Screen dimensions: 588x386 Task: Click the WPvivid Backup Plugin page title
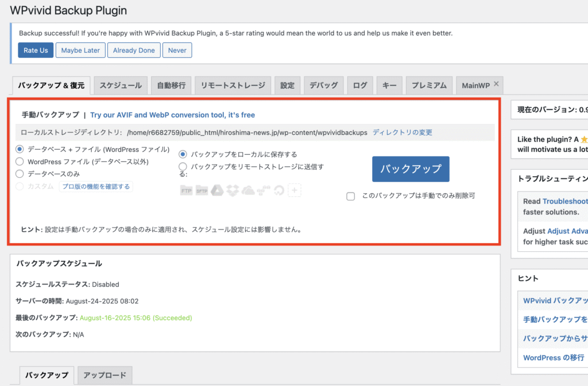[68, 10]
